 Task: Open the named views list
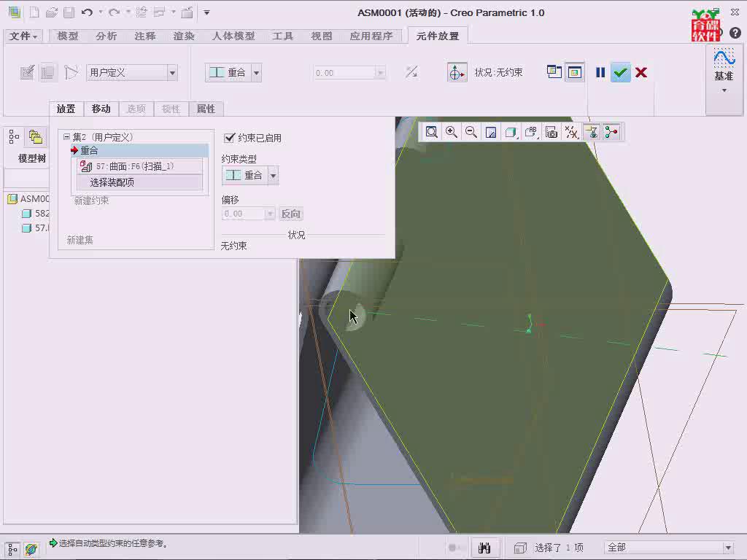click(531, 132)
